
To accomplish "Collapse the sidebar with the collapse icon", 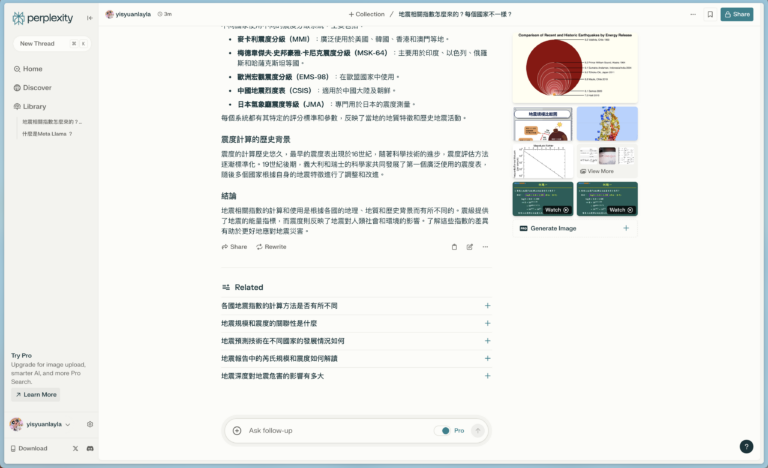I will (82, 44).
